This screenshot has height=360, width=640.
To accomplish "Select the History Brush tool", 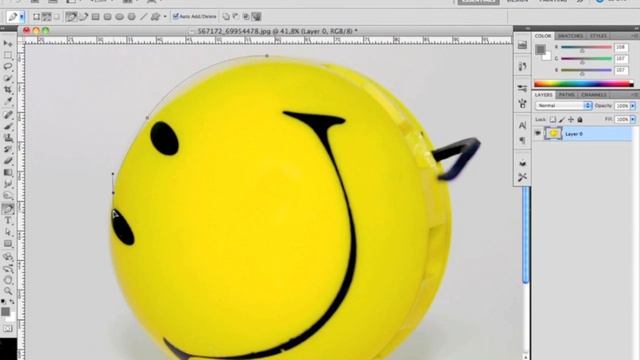I will (x=8, y=149).
